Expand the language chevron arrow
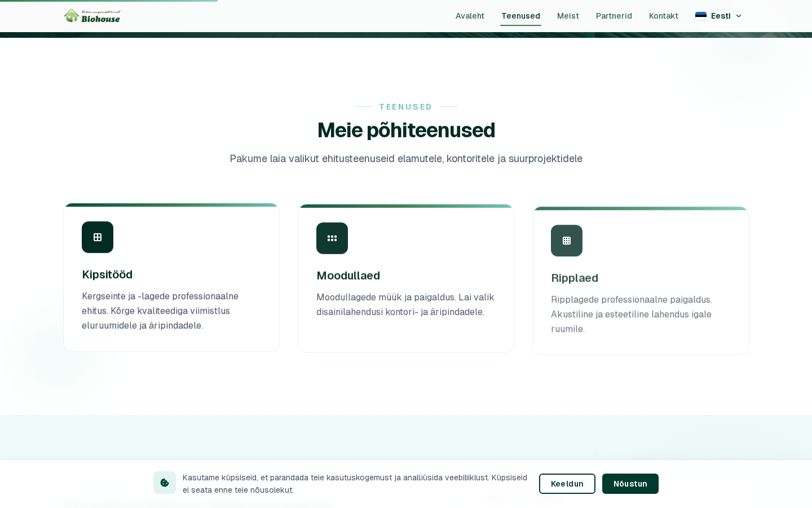 click(739, 16)
